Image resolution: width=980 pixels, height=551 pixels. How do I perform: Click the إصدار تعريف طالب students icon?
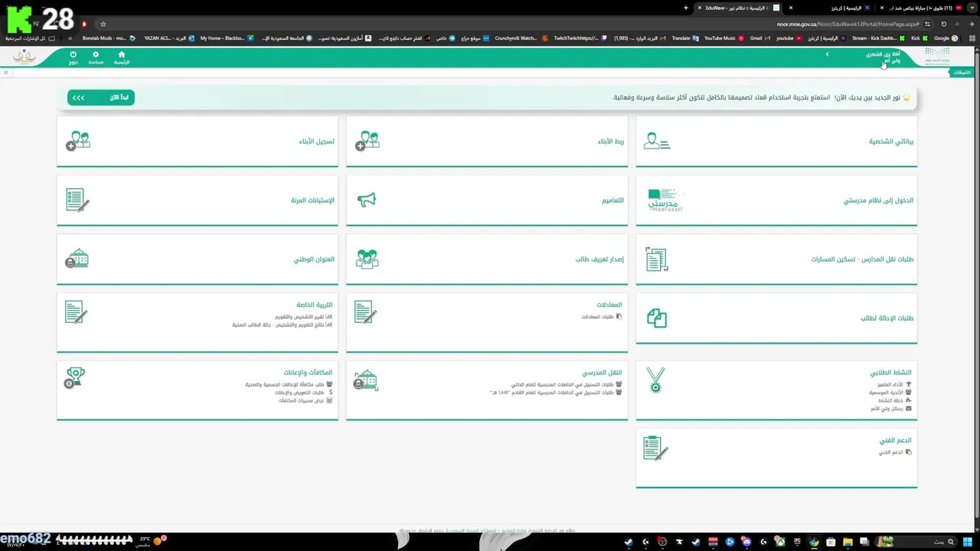tap(367, 259)
